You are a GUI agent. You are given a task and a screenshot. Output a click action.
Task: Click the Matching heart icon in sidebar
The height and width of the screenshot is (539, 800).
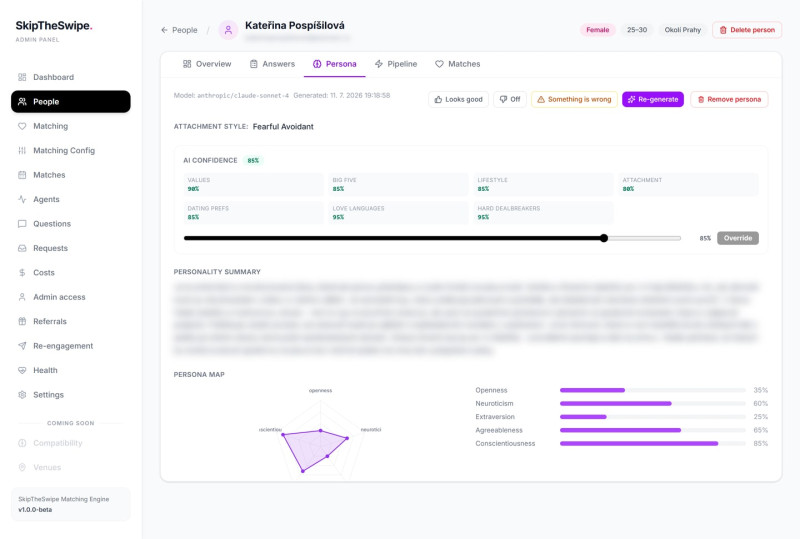pyautogui.click(x=22, y=126)
